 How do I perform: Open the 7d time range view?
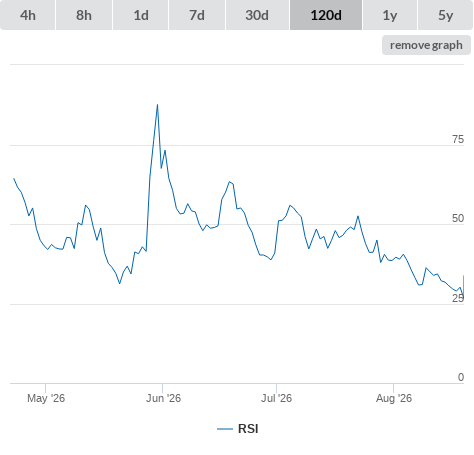(x=197, y=15)
